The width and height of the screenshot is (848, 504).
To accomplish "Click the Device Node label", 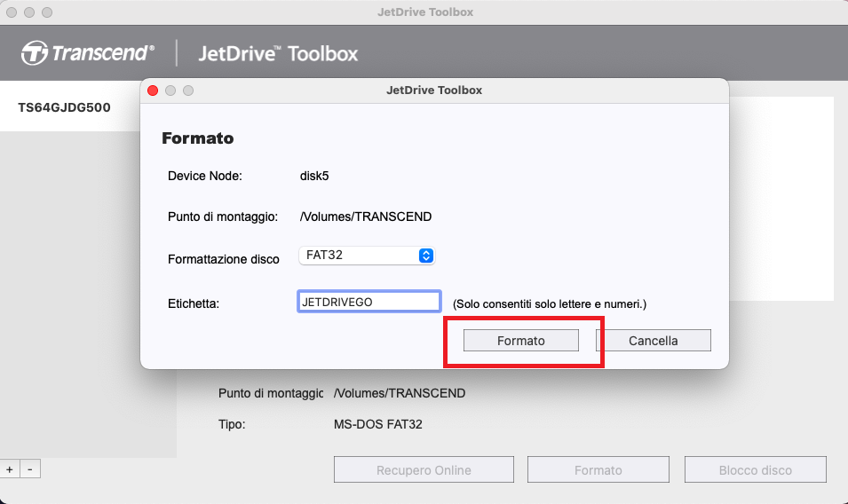I will click(205, 176).
